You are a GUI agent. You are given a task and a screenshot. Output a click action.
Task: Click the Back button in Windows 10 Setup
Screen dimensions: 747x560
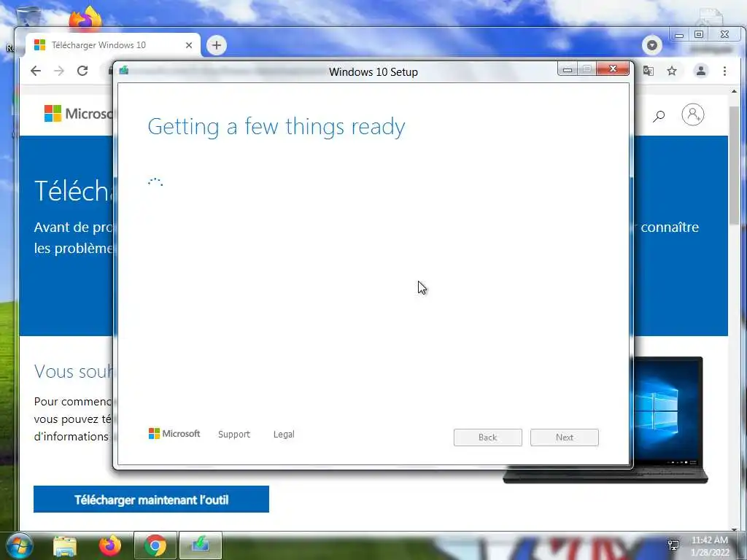[x=487, y=437]
